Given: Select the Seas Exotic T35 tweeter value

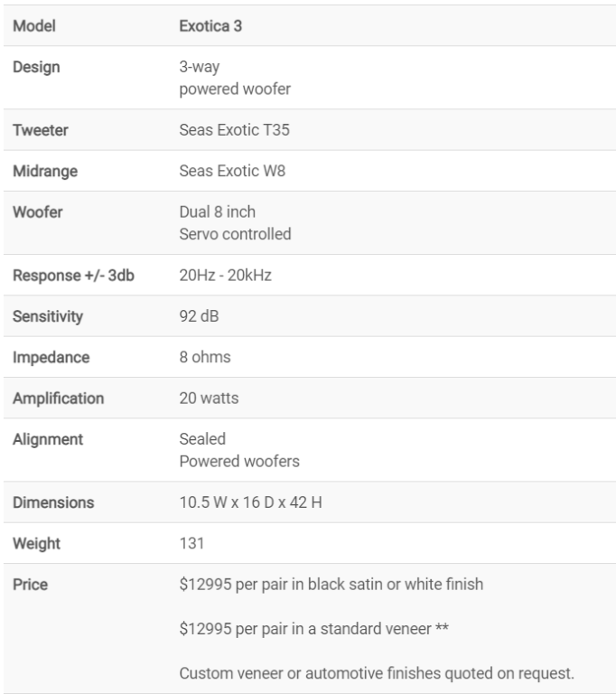Looking at the screenshot, I should point(234,130).
